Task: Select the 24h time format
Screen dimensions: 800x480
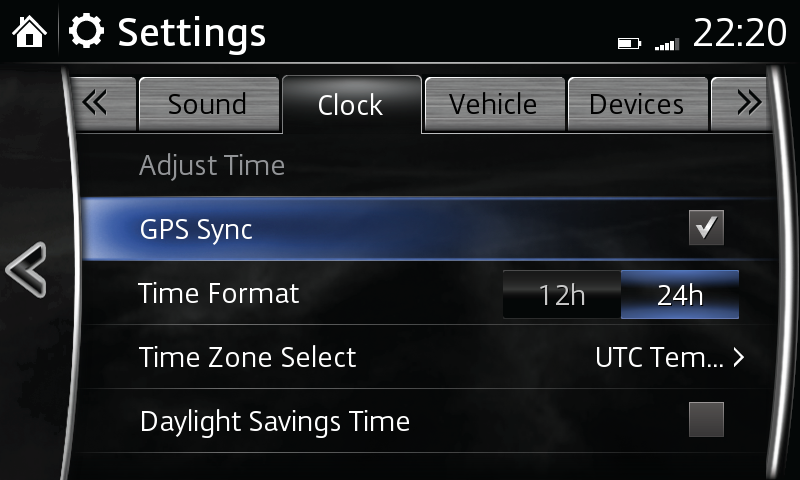Action: 680,295
